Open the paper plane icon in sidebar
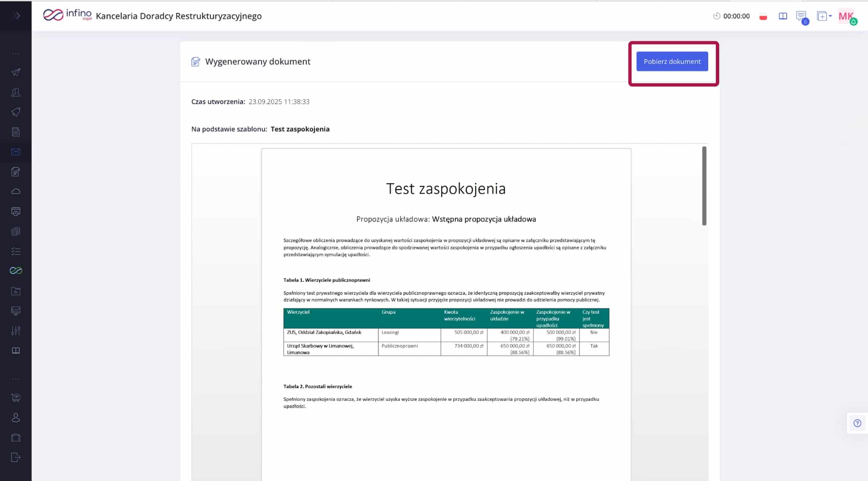 pos(16,72)
